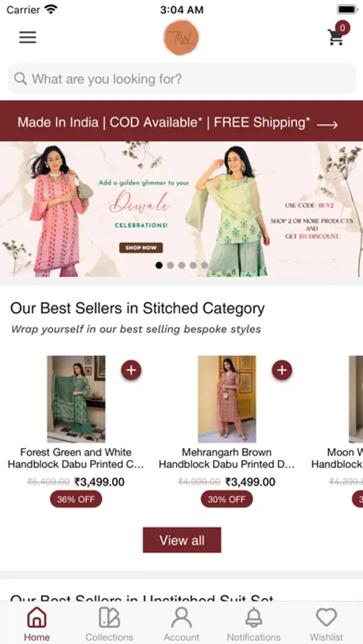Open Mehrangarh Brown suit thumbnail
Screen dimensions: 363x644
tap(227, 399)
